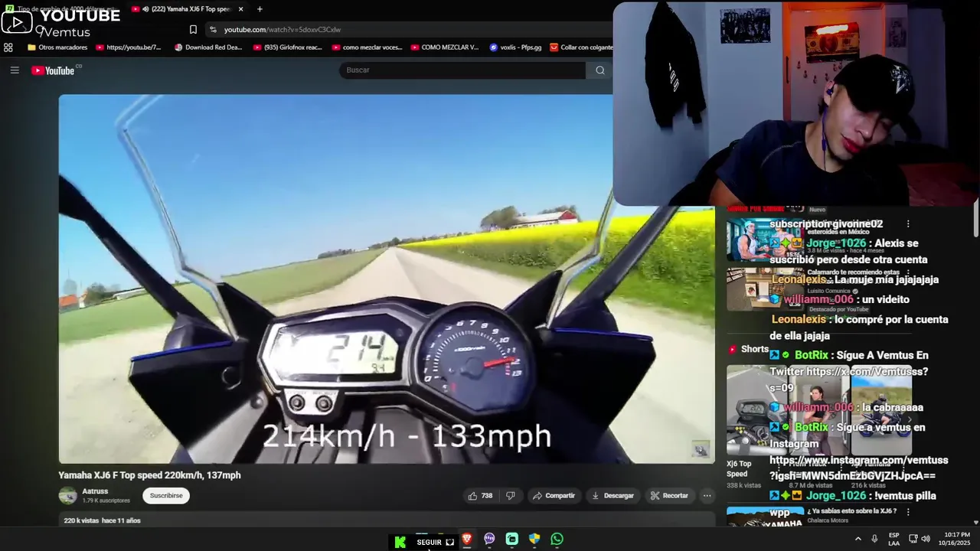980x551 pixels.
Task: Open the Download Red Dea... bookmark
Action: point(208,47)
